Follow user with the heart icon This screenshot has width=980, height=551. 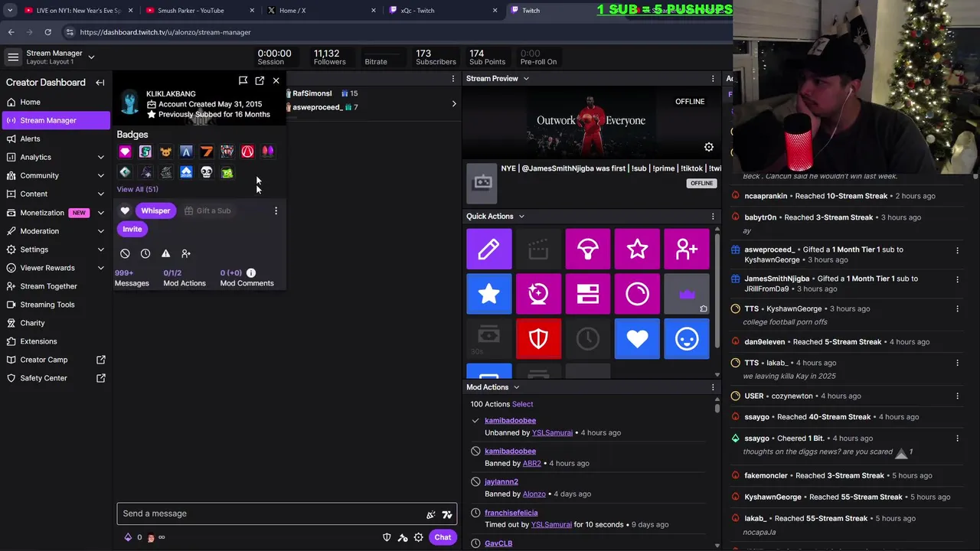pyautogui.click(x=125, y=210)
